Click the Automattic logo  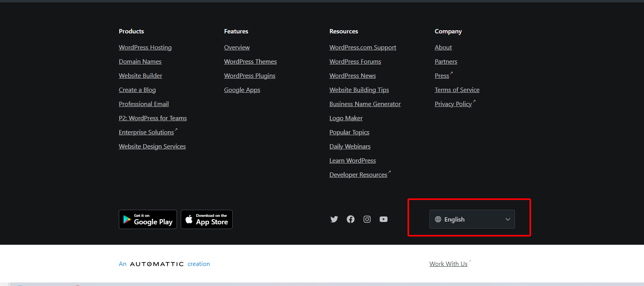pyautogui.click(x=157, y=264)
